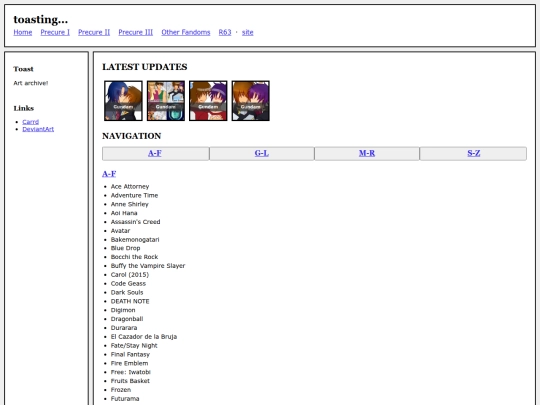Screen dimensions: 540x405
Task: Open third Gundam thumbnail with red outfit
Action: 208,101
